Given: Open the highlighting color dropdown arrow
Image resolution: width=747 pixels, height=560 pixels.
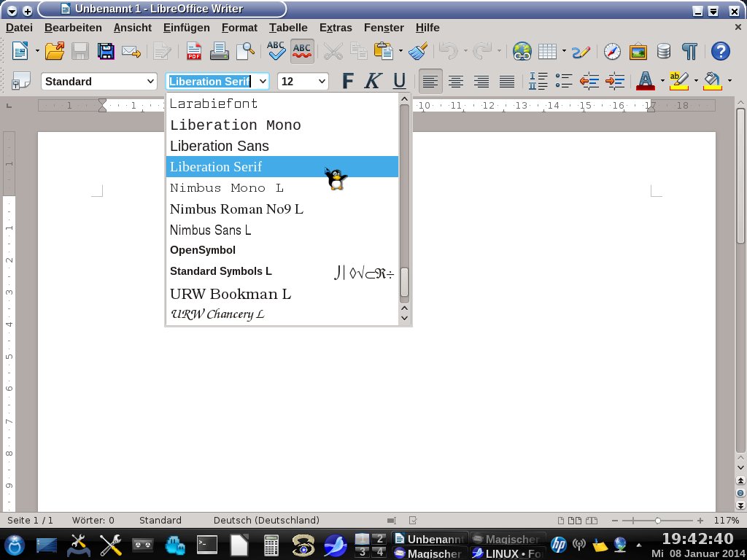Looking at the screenshot, I should click(x=696, y=81).
